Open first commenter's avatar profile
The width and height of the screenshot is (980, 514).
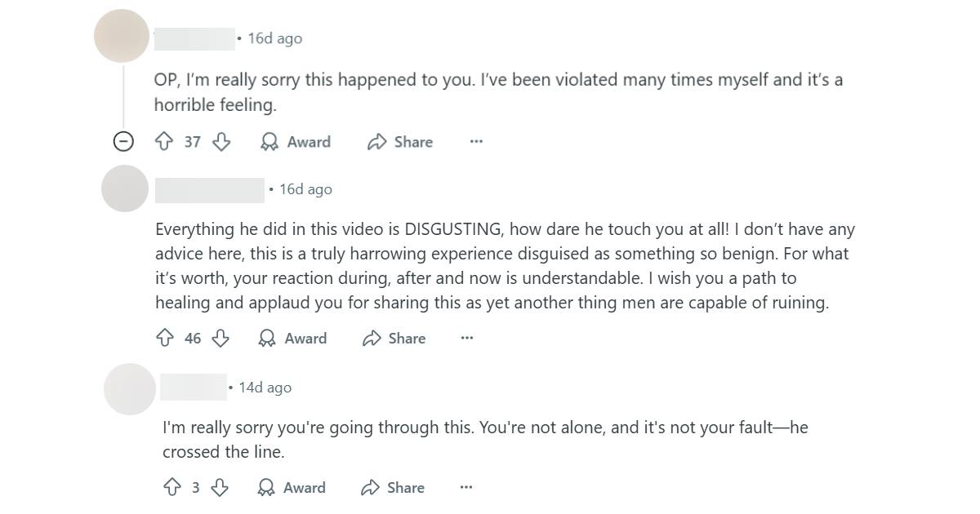coord(122,36)
